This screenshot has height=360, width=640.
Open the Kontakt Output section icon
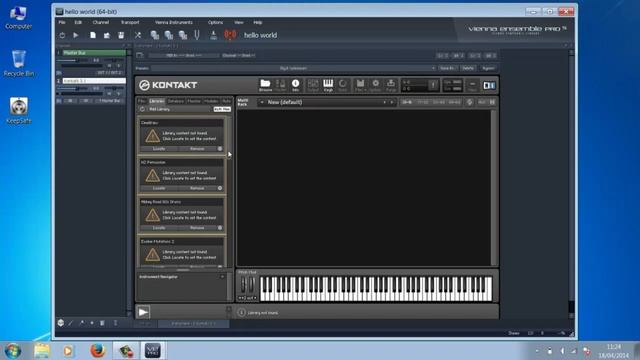coord(313,85)
